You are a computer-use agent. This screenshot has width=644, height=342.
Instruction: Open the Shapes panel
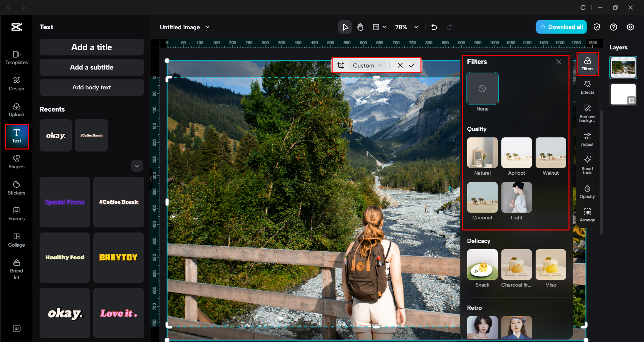pyautogui.click(x=16, y=162)
